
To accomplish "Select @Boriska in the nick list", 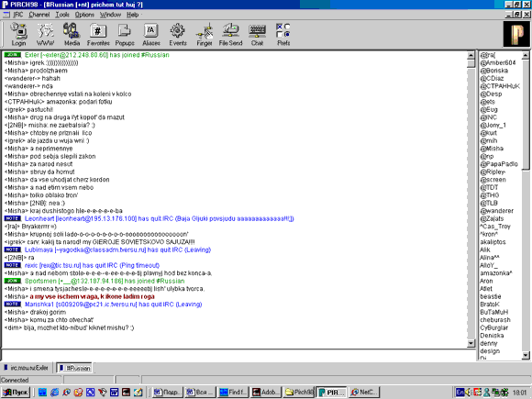I will [x=494, y=71].
